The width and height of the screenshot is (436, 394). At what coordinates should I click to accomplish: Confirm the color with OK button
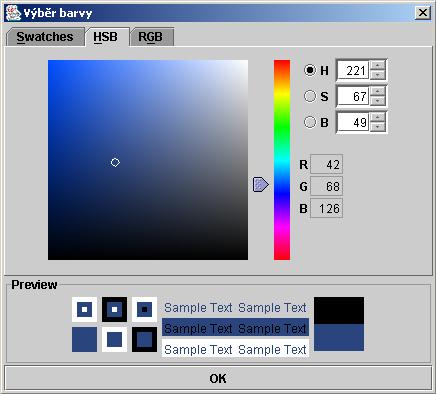218,378
